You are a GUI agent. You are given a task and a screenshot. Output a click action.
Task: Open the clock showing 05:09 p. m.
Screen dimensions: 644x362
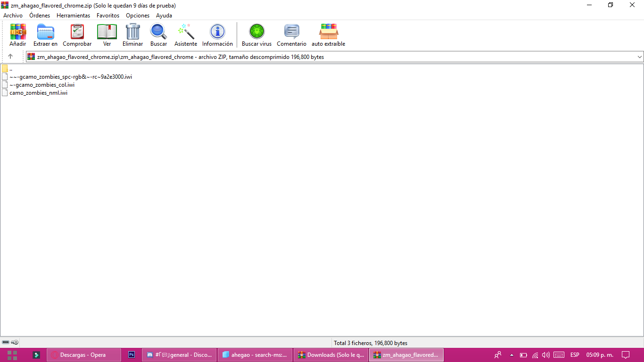[600, 355]
